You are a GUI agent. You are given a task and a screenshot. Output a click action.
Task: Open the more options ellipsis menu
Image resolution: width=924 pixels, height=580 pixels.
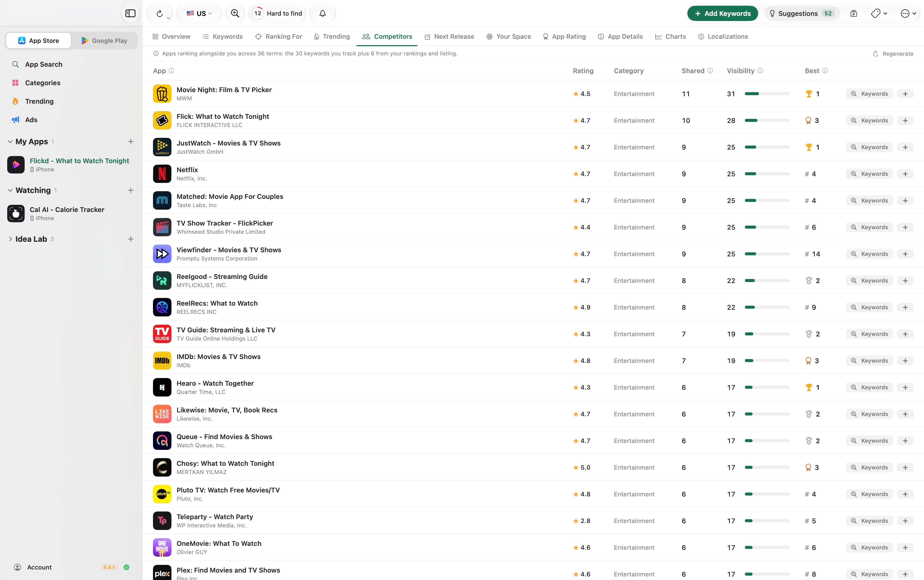[908, 13]
